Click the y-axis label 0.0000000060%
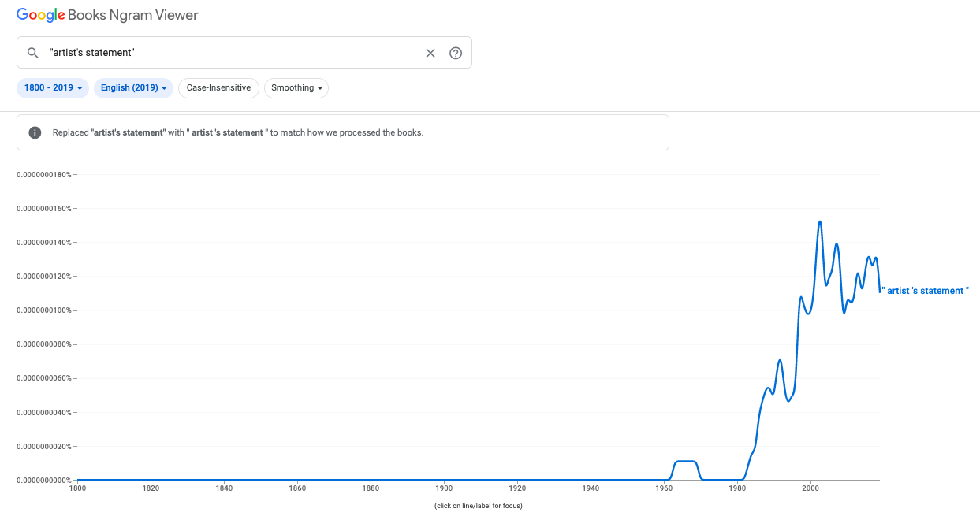The width and height of the screenshot is (980, 520). point(43,378)
